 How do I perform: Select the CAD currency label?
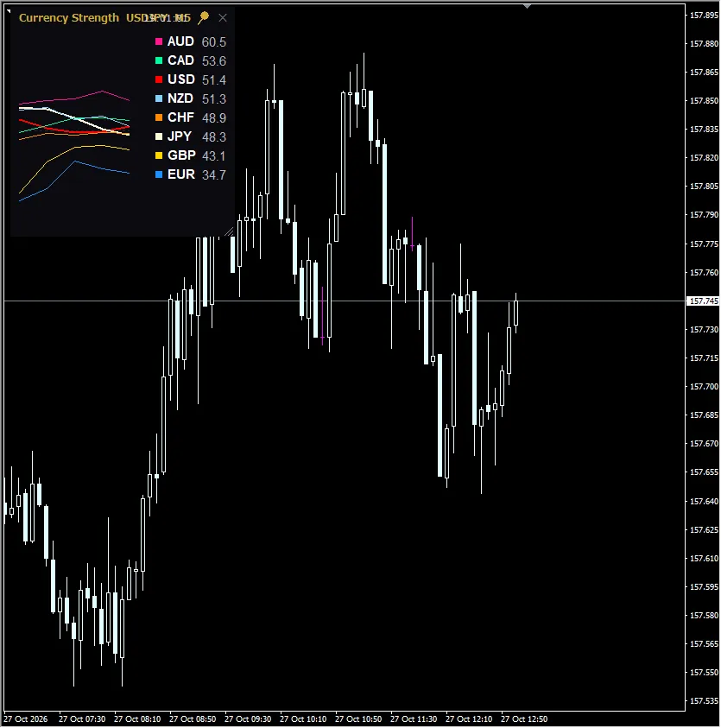pyautogui.click(x=180, y=60)
